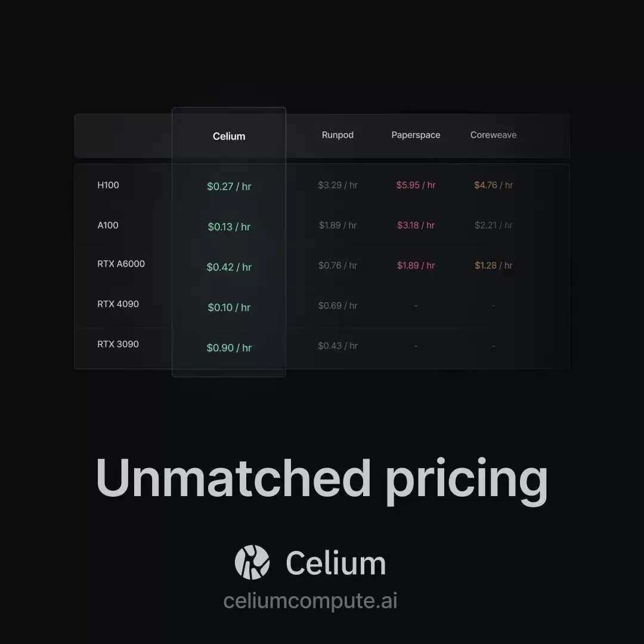Click Celium's $0.13 / hr A100 price

229,227
